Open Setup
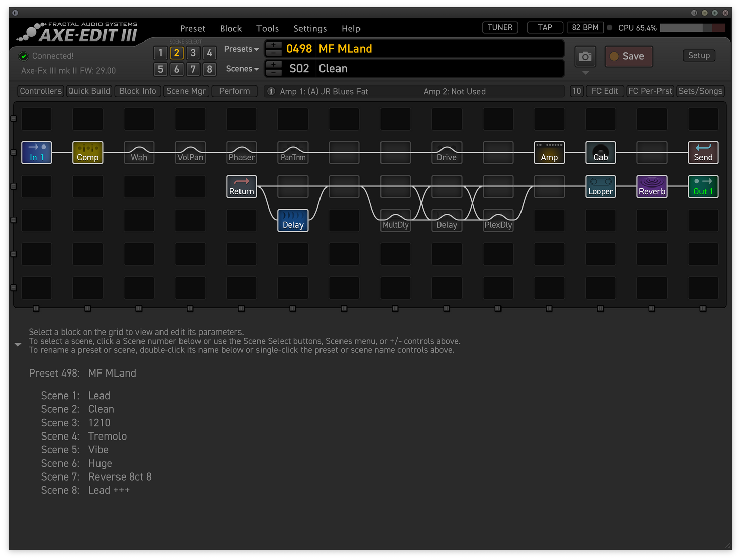This screenshot has height=560, width=741. pyautogui.click(x=698, y=55)
